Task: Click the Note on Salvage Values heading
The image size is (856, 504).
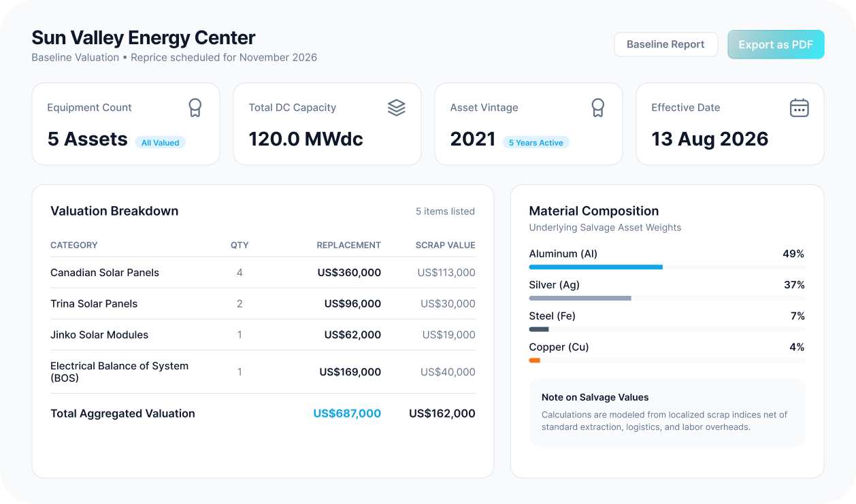Action: [x=595, y=397]
